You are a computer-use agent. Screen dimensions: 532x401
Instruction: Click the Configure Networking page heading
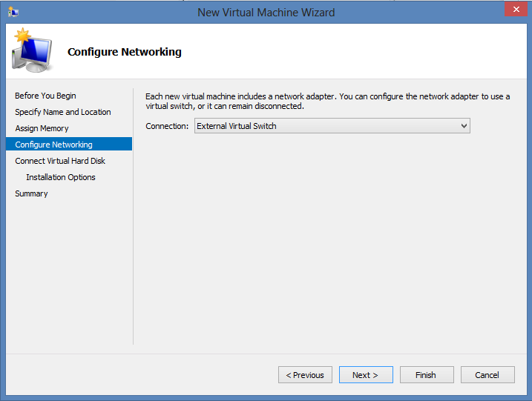pyautogui.click(x=125, y=52)
